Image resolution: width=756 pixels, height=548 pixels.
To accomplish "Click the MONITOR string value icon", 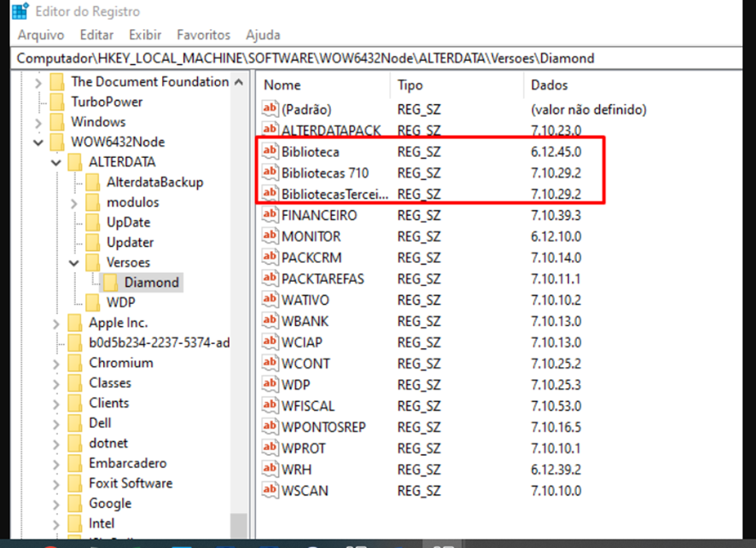I will click(x=270, y=236).
